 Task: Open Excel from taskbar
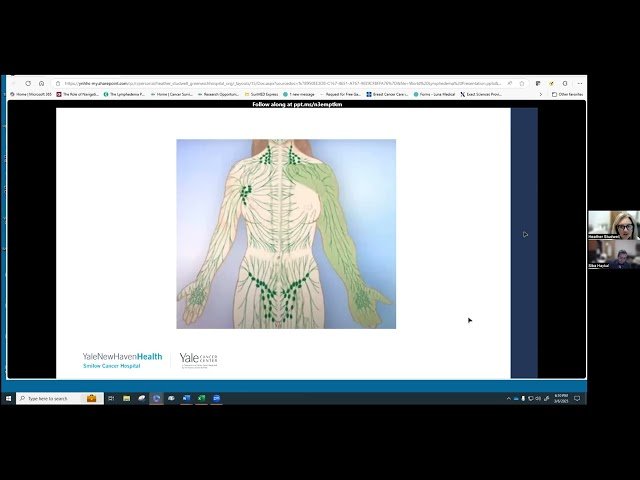201,398
